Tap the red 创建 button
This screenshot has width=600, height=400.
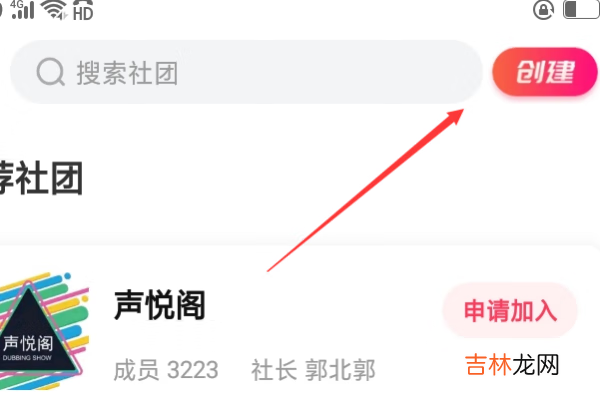coord(545,72)
